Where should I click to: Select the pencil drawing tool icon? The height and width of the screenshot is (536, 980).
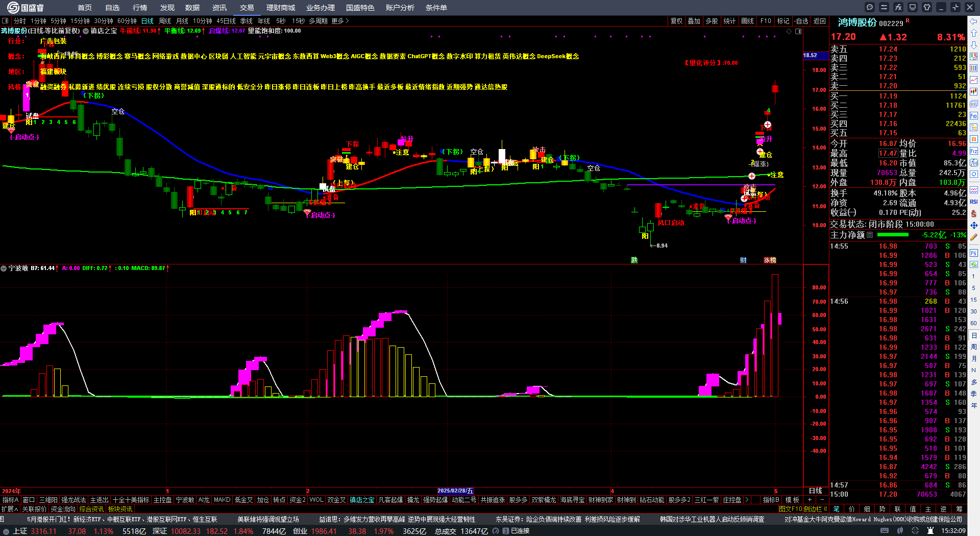pyautogui.click(x=974, y=237)
